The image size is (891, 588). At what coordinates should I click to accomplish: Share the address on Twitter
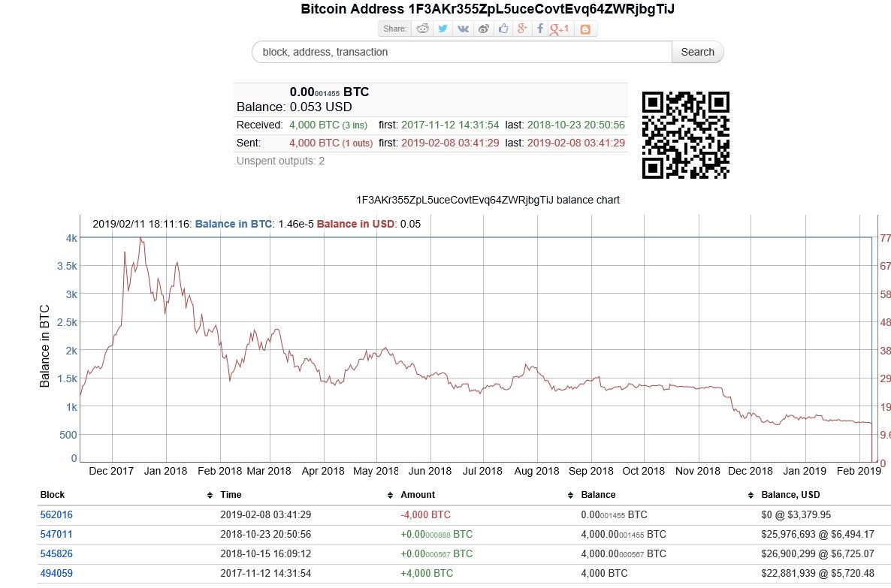[x=442, y=29]
